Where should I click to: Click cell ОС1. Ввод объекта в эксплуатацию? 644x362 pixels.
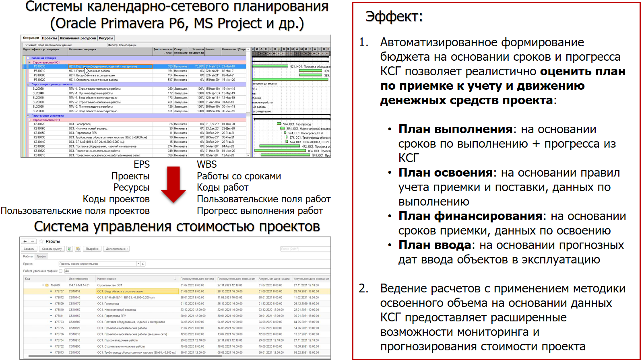pos(137,291)
